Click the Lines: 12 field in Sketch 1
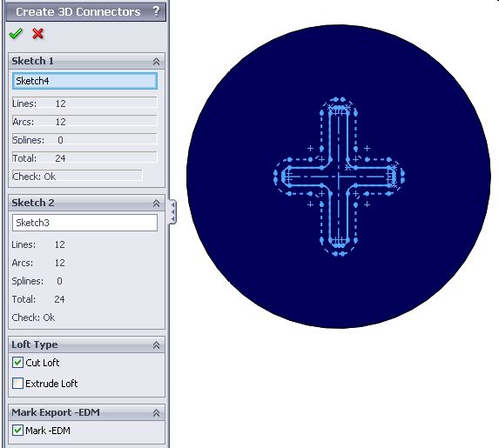 (84, 103)
